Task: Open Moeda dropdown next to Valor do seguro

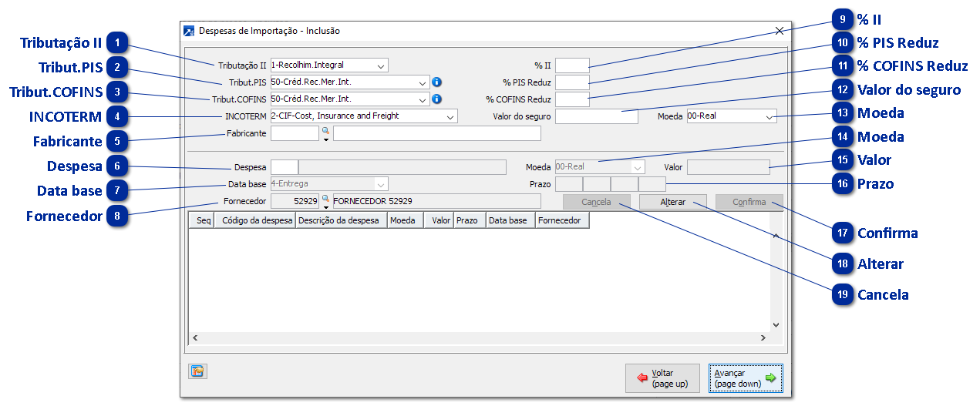Action: 770,116
